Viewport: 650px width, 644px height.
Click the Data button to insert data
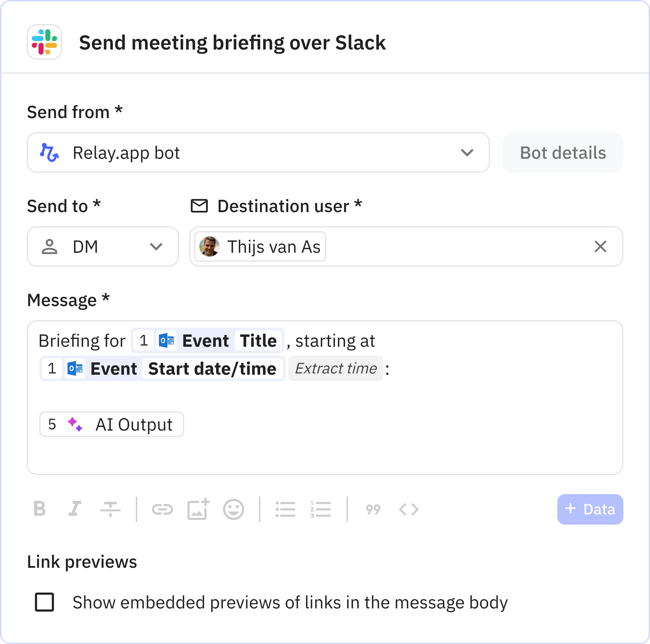[590, 509]
